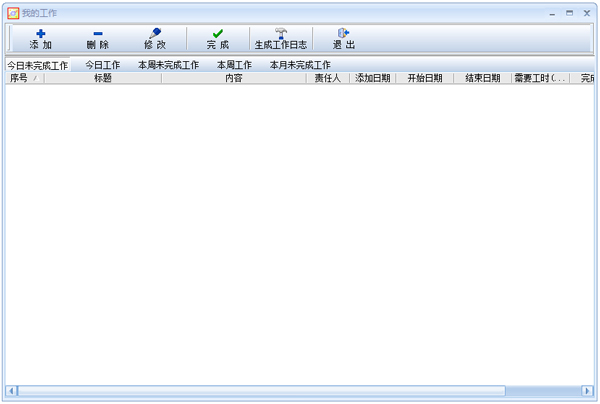Screen dimensions: 600x404
Task: View the 本月未完成工作 tab
Action: tap(300, 65)
